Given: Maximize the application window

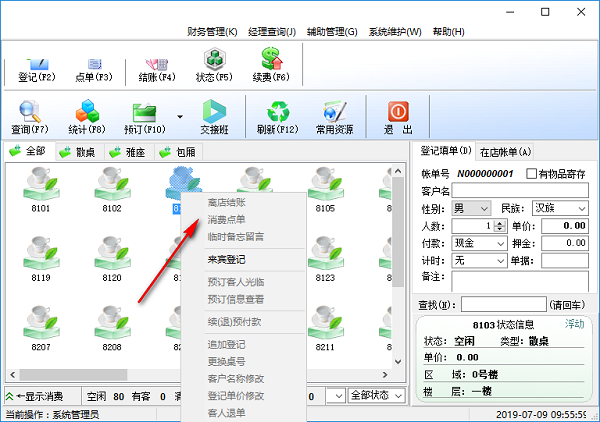Looking at the screenshot, I should (545, 12).
